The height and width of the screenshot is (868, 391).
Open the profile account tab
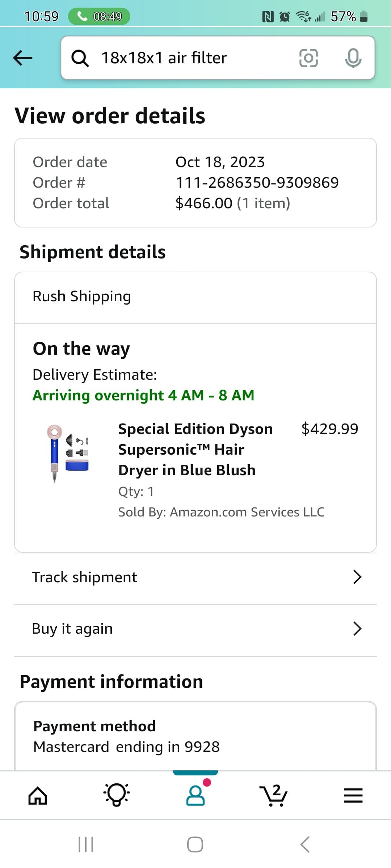[x=195, y=795]
